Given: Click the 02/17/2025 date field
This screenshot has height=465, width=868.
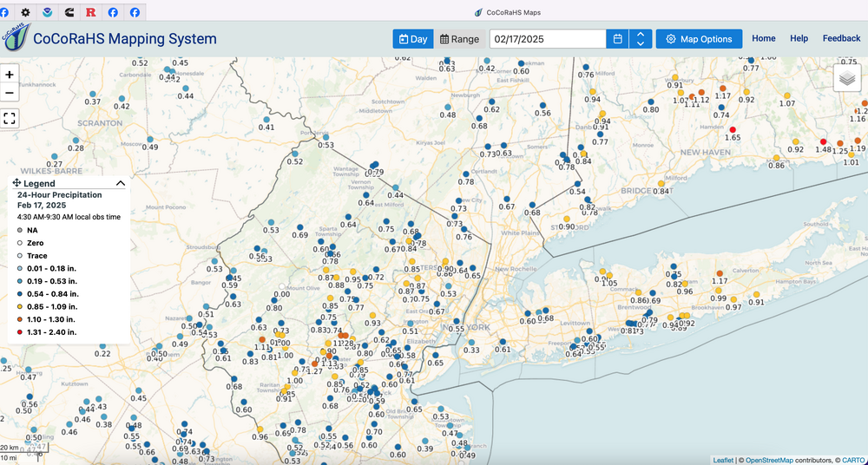Looking at the screenshot, I should [548, 39].
